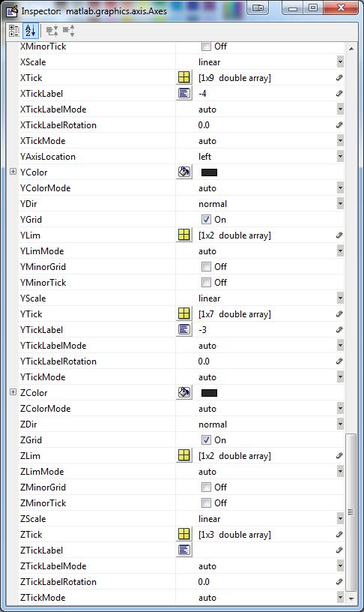Select alphabetical sort view icon

[31, 31]
